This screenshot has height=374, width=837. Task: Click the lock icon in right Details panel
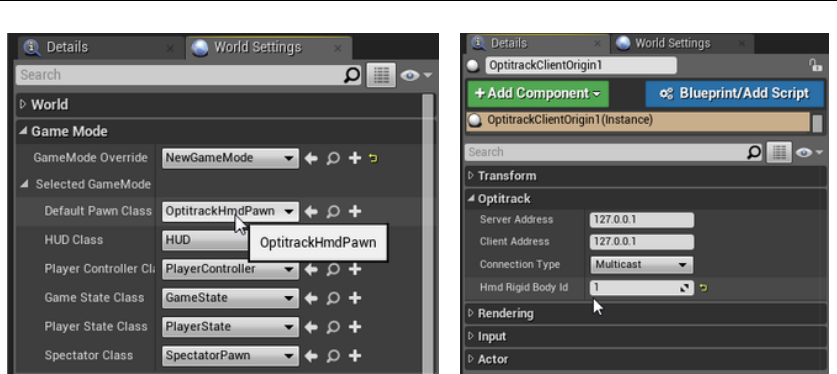pyautogui.click(x=815, y=66)
